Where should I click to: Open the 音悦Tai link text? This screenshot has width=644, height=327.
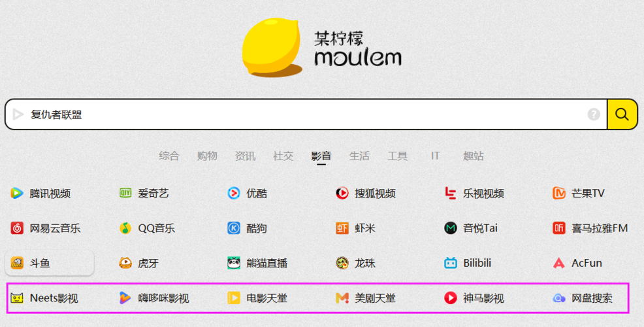(x=481, y=228)
